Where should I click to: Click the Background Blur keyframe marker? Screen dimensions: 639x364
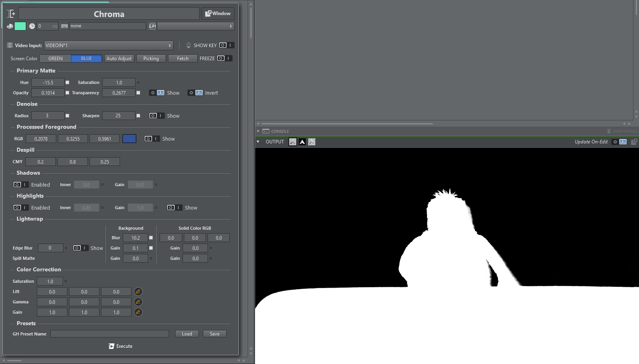151,238
